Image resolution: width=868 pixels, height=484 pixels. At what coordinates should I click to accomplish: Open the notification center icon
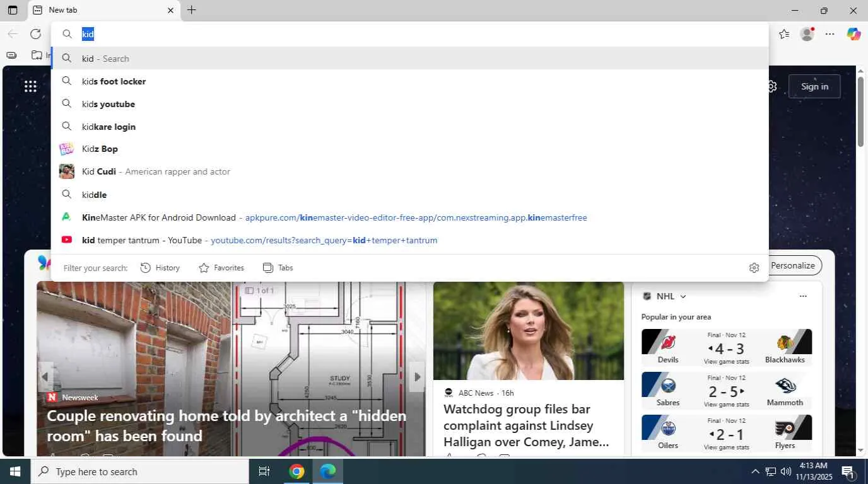(848, 471)
